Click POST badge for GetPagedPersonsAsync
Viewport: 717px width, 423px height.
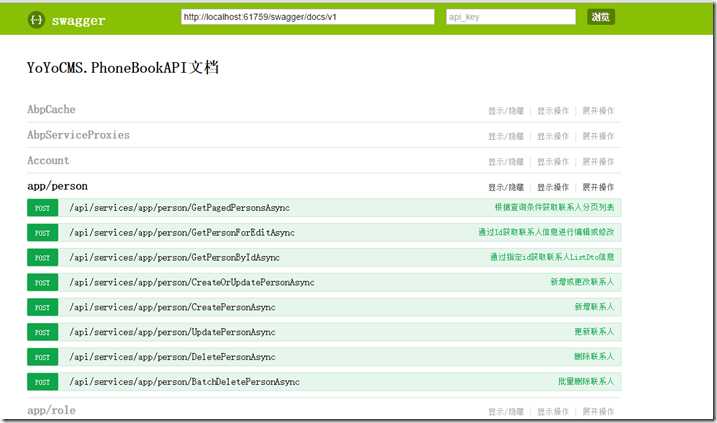click(x=43, y=208)
